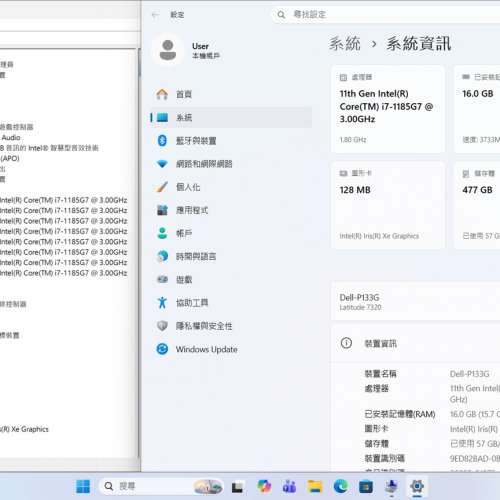
Task: Click the Windows Start button on taskbar
Action: click(83, 487)
